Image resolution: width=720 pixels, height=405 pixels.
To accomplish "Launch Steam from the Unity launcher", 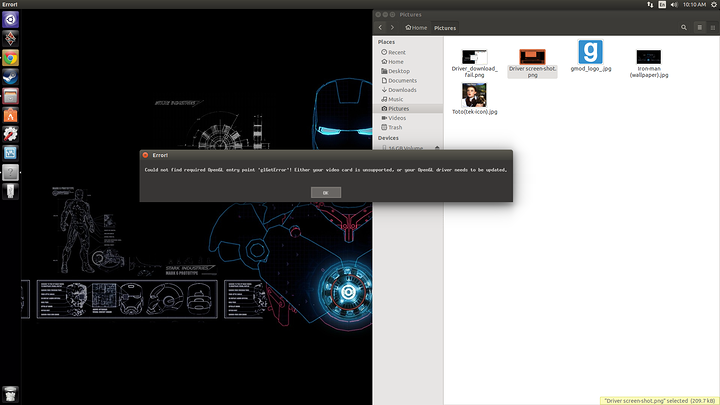I will (10, 77).
